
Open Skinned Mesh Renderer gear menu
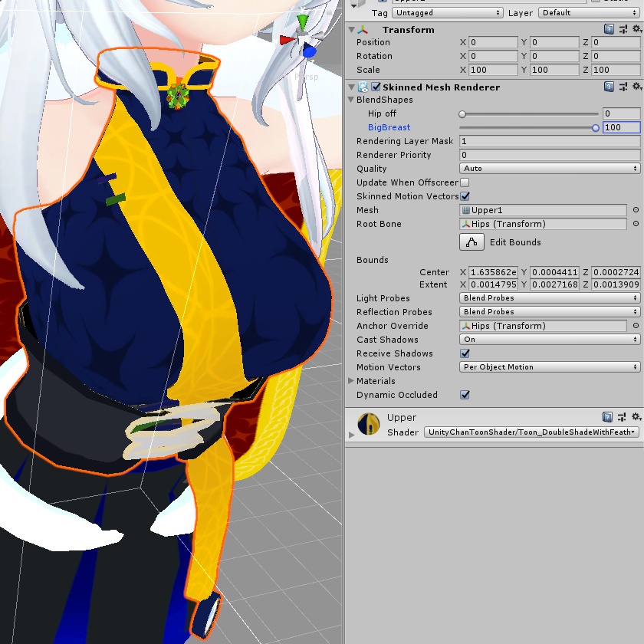point(636,86)
